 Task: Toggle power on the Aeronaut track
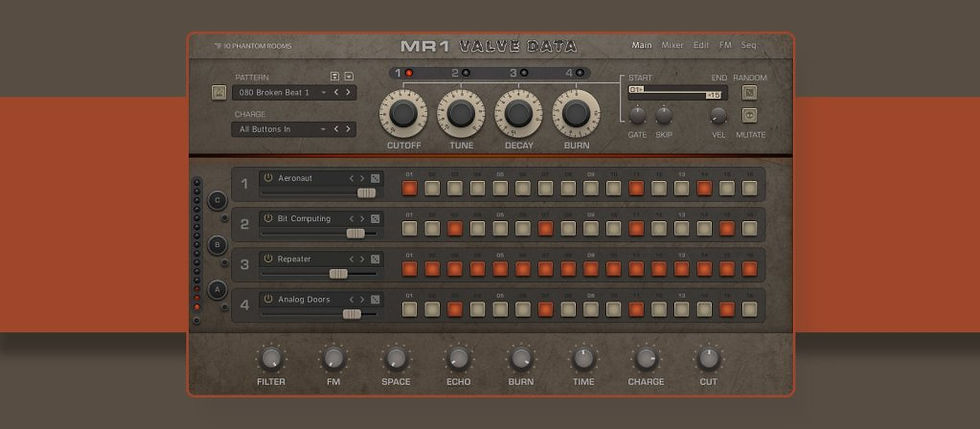pos(268,178)
